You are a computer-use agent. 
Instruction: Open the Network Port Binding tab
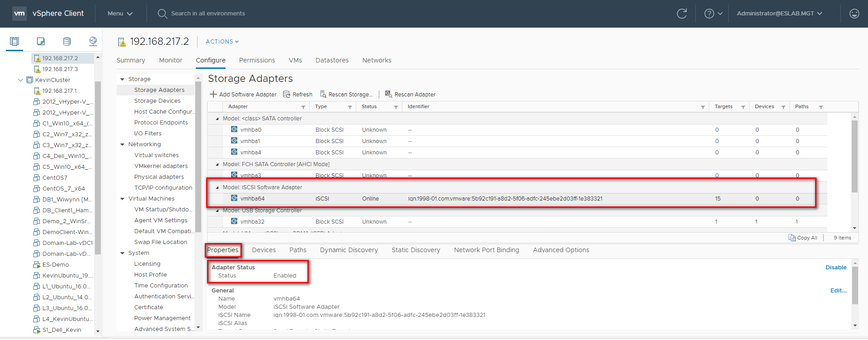pyautogui.click(x=486, y=250)
